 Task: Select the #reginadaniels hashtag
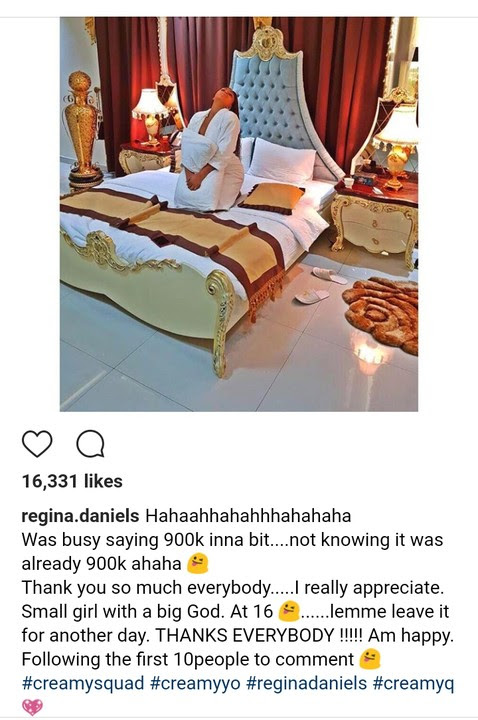point(307,683)
